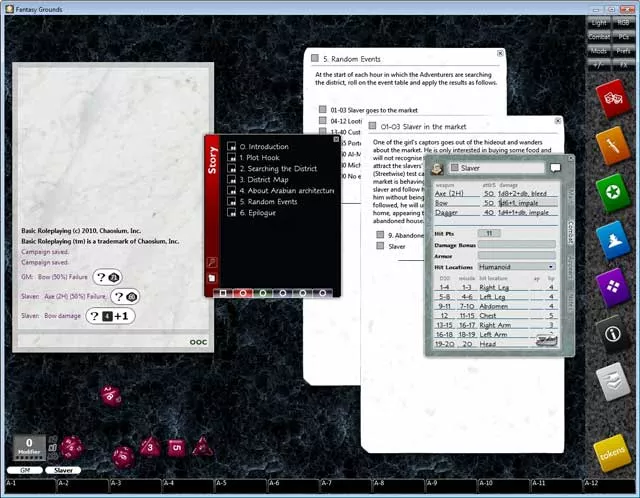Viewport: 640px width, 498px height.
Task: Click the Light button in the sidebar
Action: tap(599, 23)
